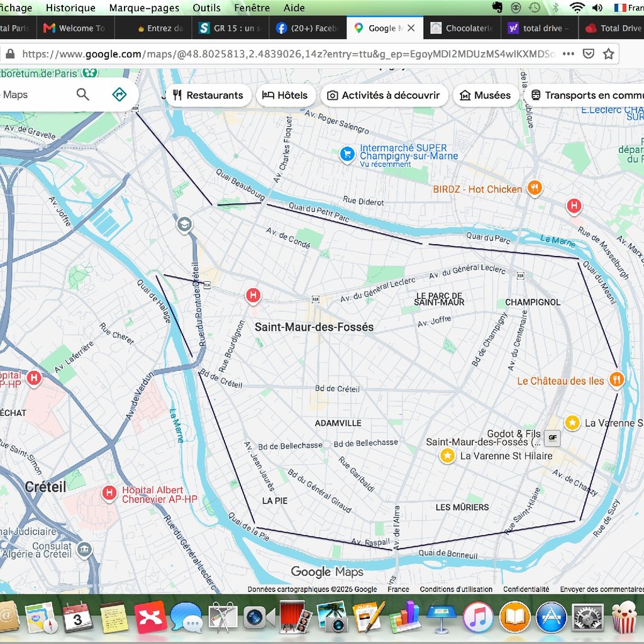The width and height of the screenshot is (644, 644).
Task: Filter map by Musées
Action: coord(486,96)
